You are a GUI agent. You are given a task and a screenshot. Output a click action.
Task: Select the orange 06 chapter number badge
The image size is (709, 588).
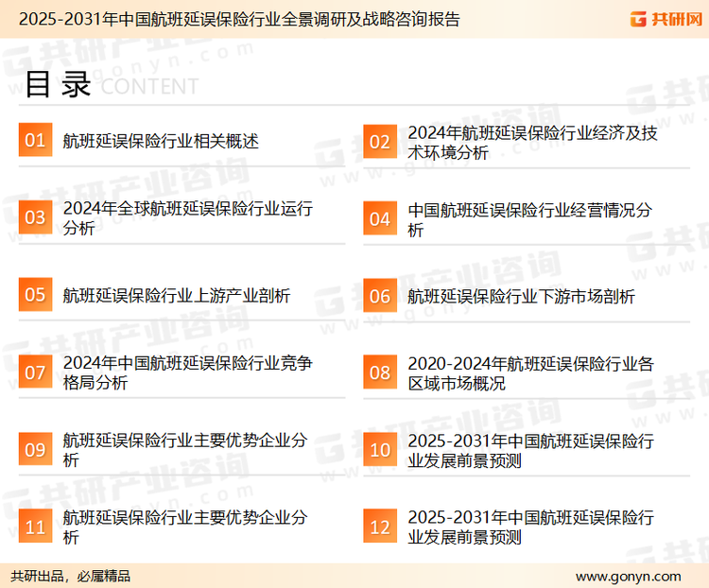(x=380, y=296)
